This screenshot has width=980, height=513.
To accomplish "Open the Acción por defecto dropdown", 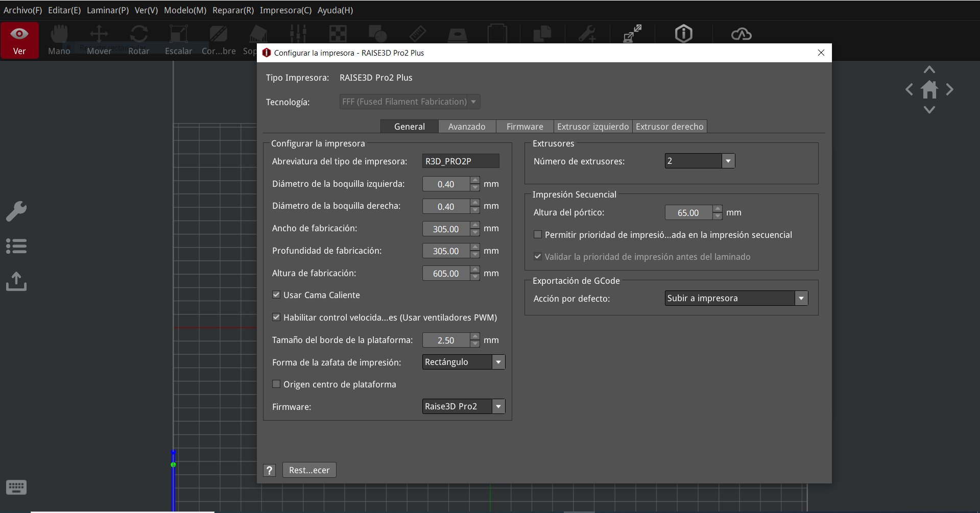I will [736, 298].
